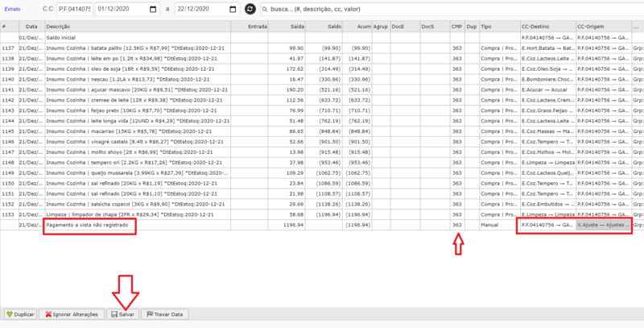Select row 1137 batata palito description
The image size is (644, 328).
click(x=138, y=48)
